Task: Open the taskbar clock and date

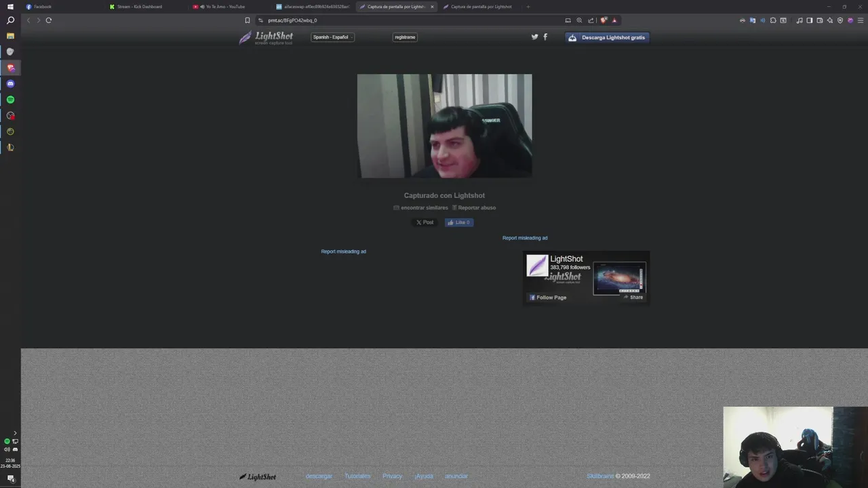Action: click(10, 463)
